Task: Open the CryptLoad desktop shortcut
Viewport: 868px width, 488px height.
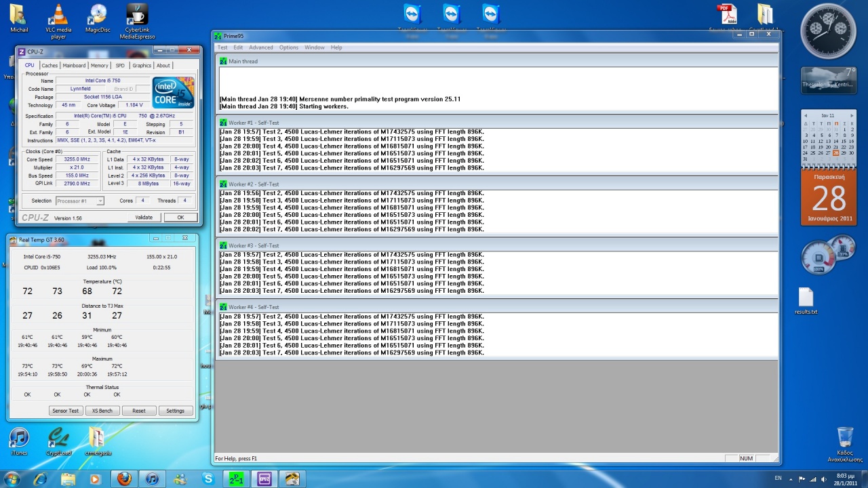Action: (x=58, y=442)
